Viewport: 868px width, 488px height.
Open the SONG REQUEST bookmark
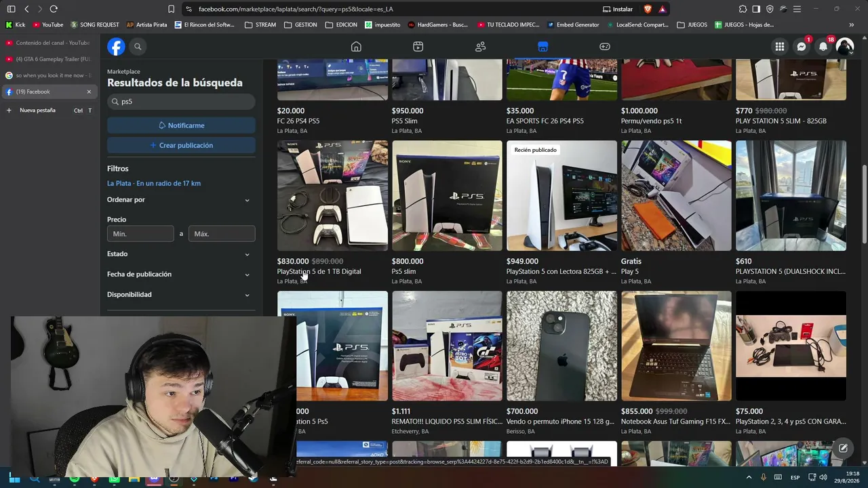click(94, 25)
